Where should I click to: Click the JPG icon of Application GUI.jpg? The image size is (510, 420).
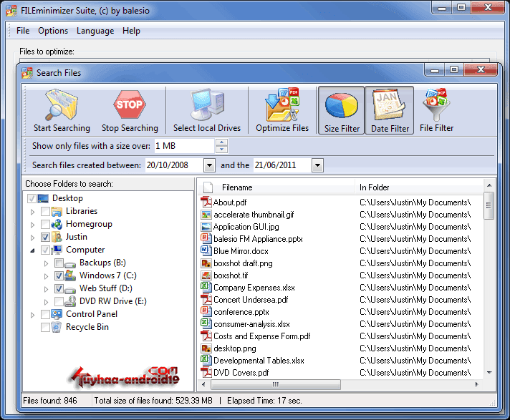206,227
